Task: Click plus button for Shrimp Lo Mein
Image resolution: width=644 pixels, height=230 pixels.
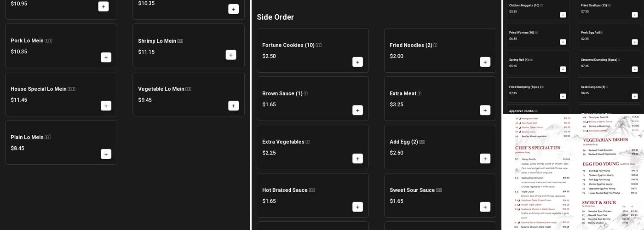Action: pos(231,55)
